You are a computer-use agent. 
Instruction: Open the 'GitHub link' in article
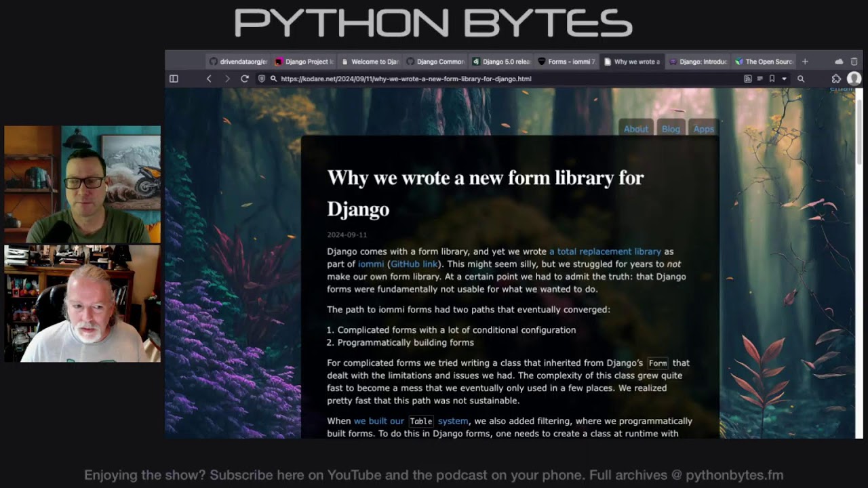tap(414, 264)
